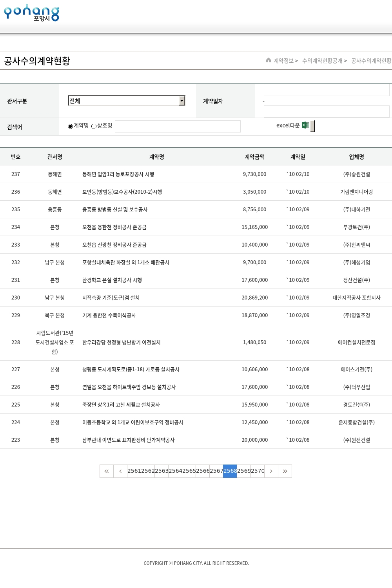The image size is (392, 588).
Task: Open 계약정보 breadcrumb link
Action: coord(283,61)
